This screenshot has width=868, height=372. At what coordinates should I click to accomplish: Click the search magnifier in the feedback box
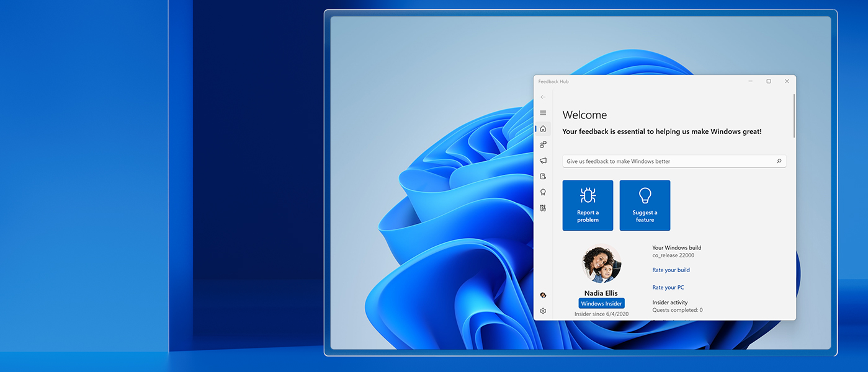[x=779, y=161]
